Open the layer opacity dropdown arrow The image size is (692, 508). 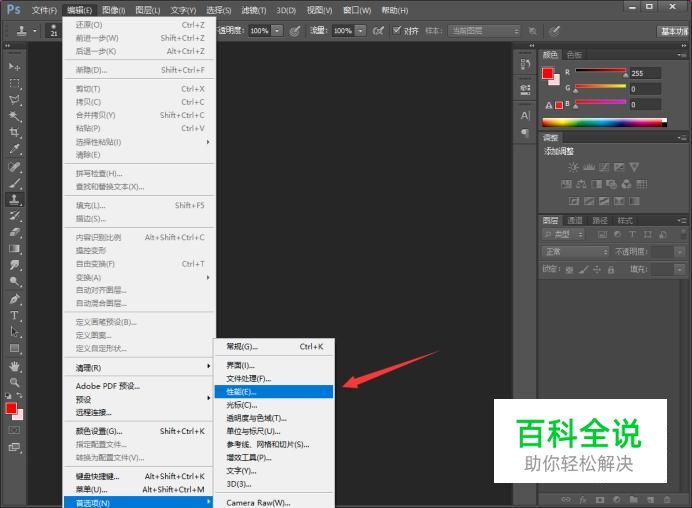[x=679, y=252]
